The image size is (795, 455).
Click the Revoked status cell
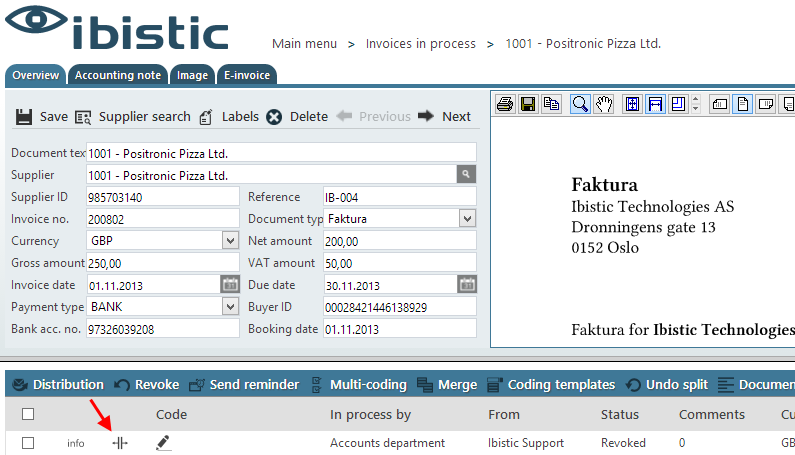(623, 443)
